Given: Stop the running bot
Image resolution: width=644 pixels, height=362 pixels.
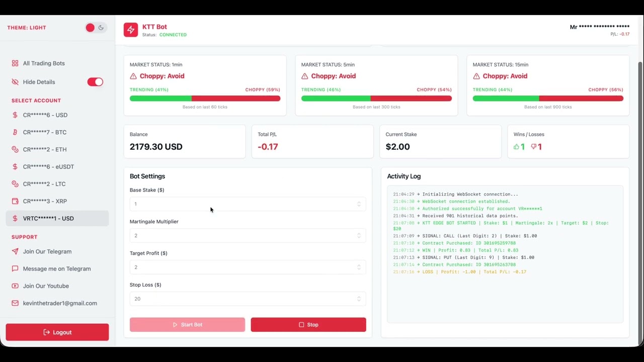Looking at the screenshot, I should coord(308,325).
